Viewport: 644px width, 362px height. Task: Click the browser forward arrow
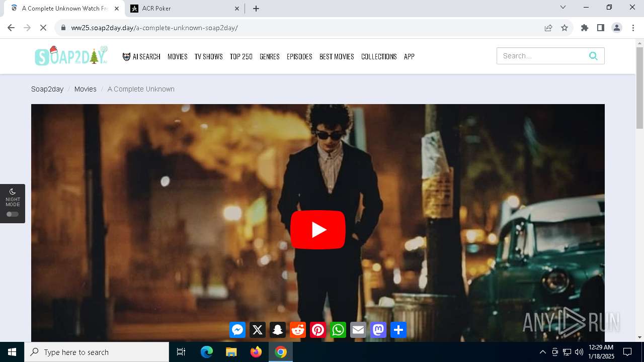(x=27, y=28)
